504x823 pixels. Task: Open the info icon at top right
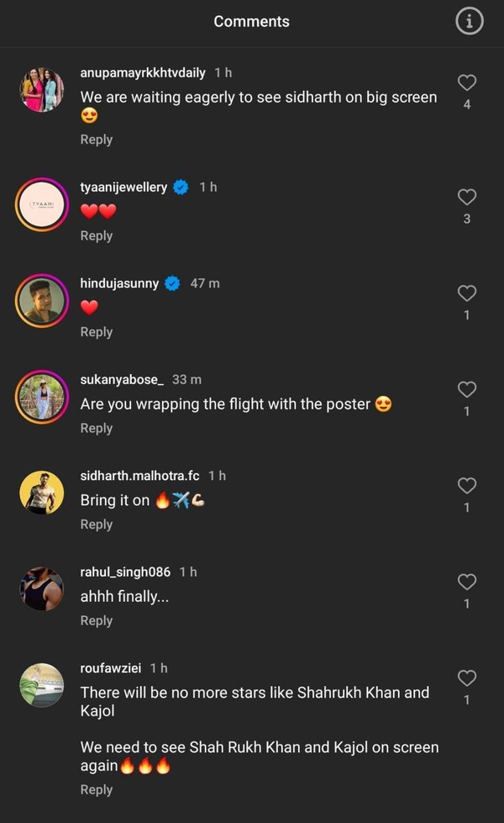point(469,21)
